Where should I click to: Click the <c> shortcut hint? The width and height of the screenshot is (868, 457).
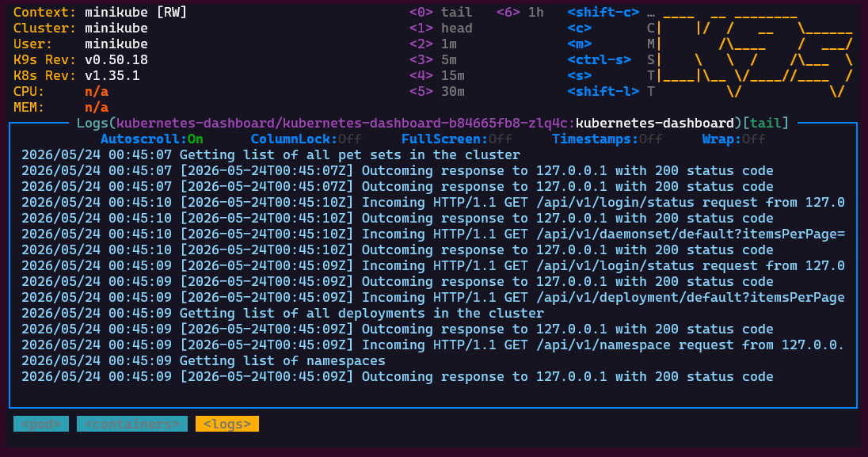(x=580, y=29)
